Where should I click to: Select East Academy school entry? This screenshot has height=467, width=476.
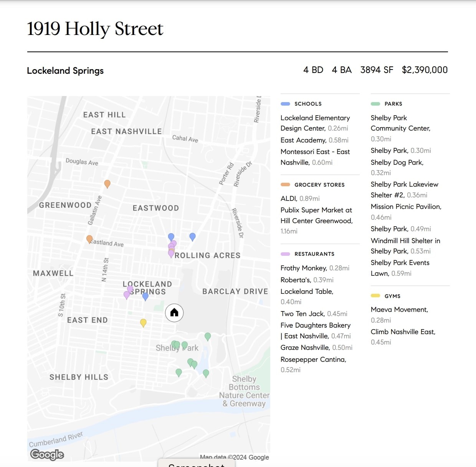click(x=303, y=140)
